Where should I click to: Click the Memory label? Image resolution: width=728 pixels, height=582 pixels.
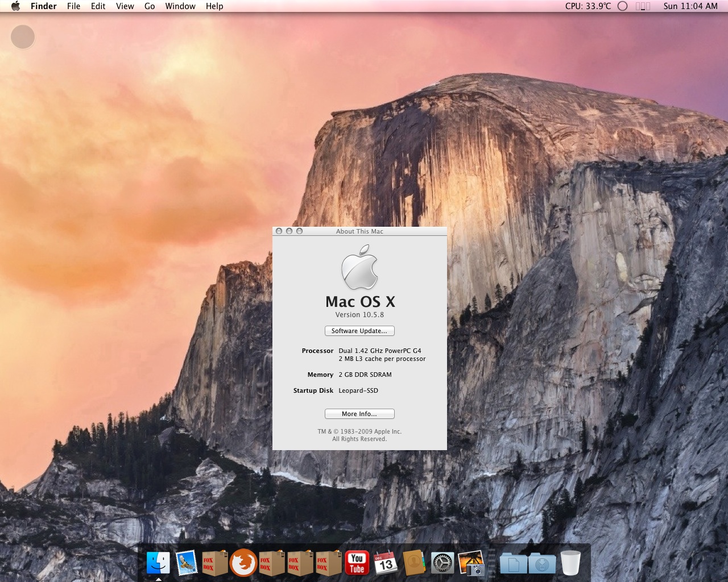[x=320, y=375]
